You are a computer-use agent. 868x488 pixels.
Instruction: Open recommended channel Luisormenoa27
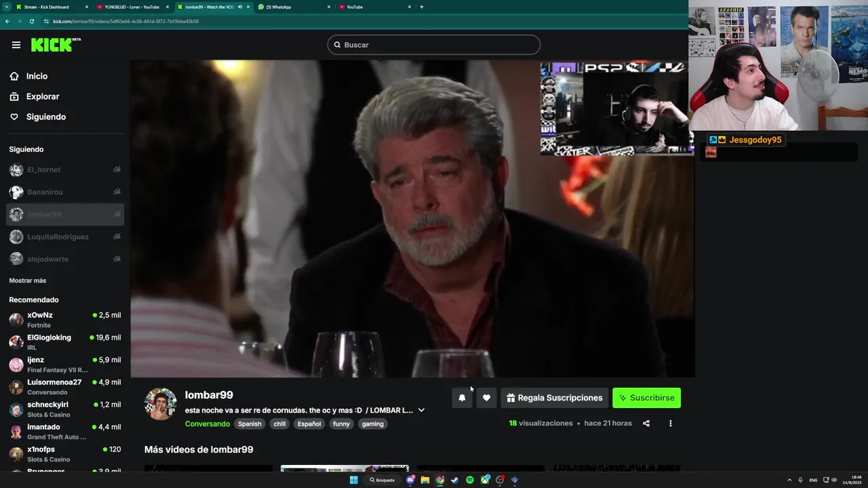point(64,387)
